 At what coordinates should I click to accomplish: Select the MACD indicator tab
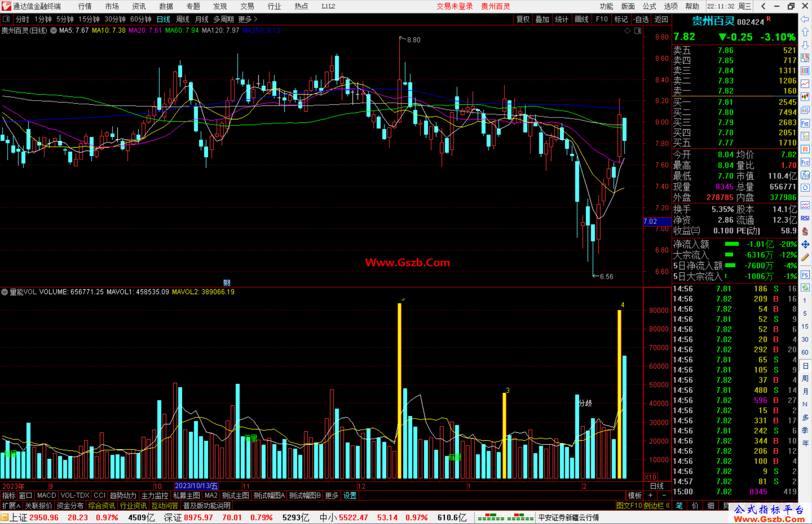46,496
